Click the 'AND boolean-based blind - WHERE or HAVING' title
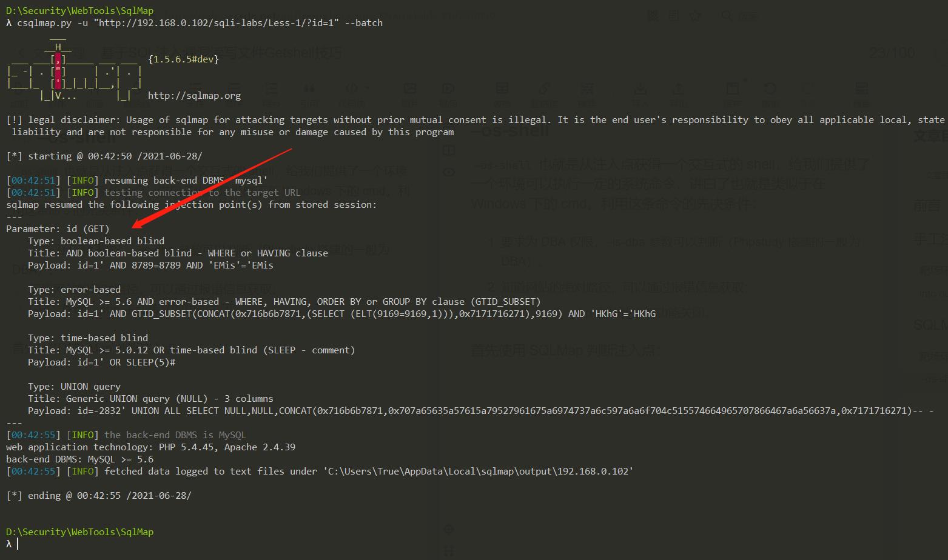 pyautogui.click(x=178, y=253)
